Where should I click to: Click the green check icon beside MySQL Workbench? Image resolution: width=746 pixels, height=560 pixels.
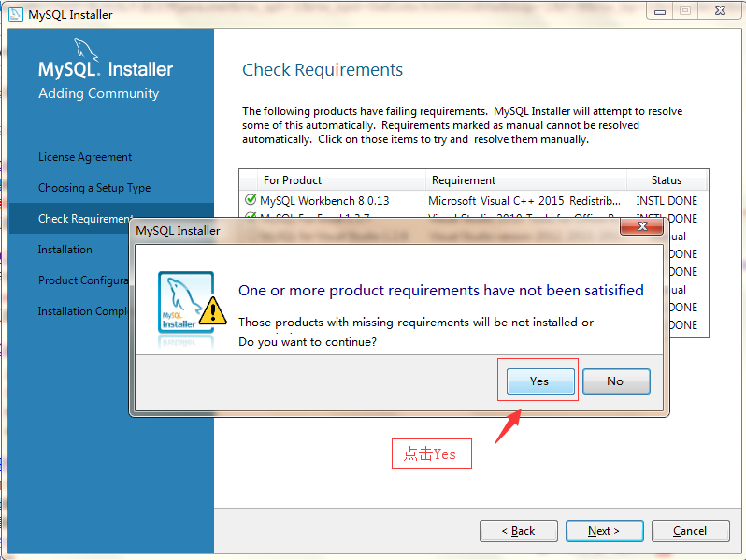pos(251,199)
